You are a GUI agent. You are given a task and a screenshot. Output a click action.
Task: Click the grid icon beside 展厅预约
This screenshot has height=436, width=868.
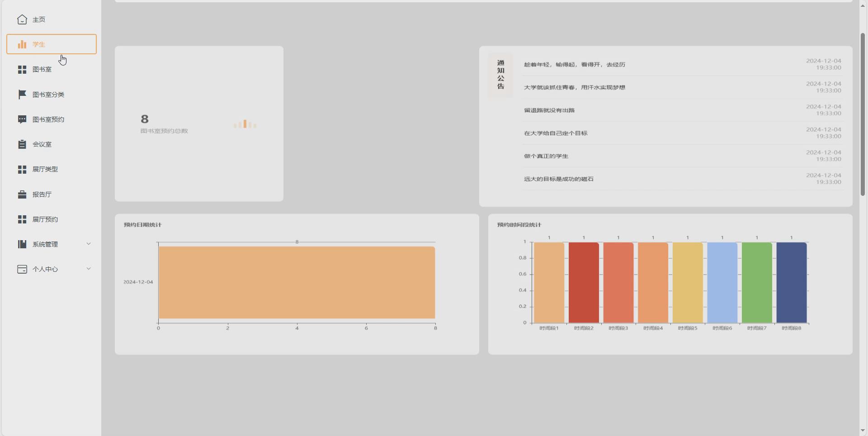click(x=22, y=219)
